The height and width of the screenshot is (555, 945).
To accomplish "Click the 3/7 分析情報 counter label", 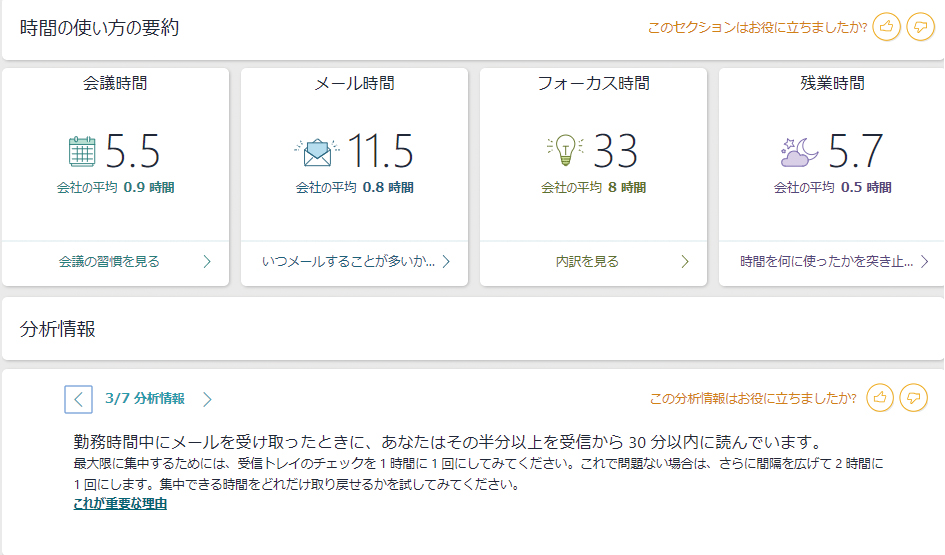I will click(x=145, y=398).
